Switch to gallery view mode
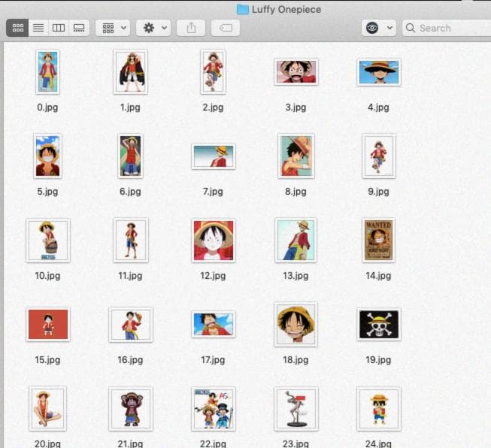 pos(79,28)
